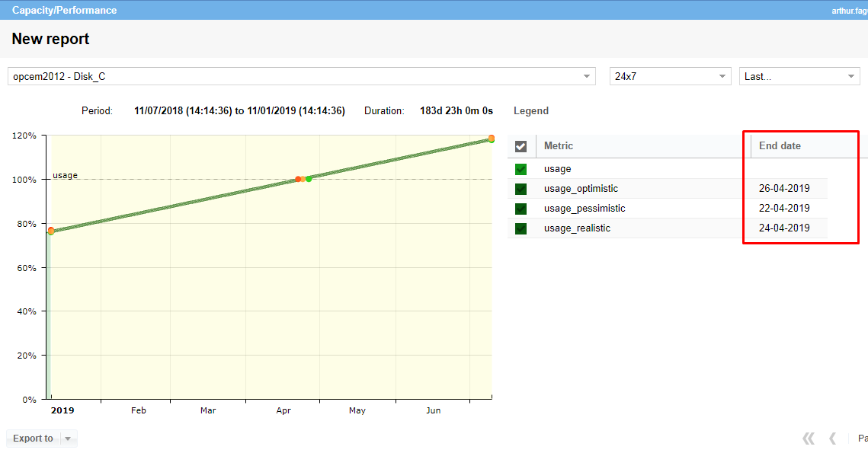Click the Capacity/Performance title link
Image resolution: width=868 pixels, height=453 pixels.
[65, 11]
